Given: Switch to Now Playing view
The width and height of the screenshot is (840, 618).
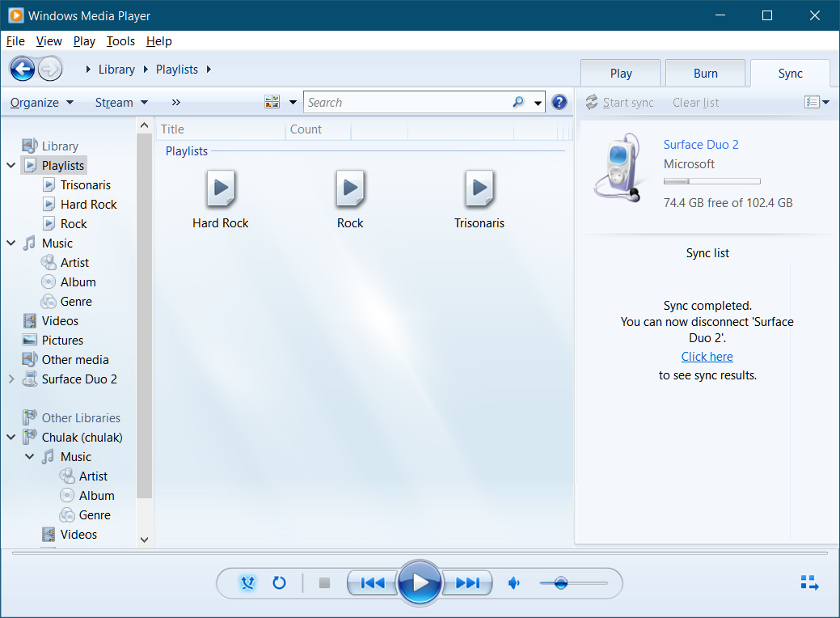Looking at the screenshot, I should 809,582.
